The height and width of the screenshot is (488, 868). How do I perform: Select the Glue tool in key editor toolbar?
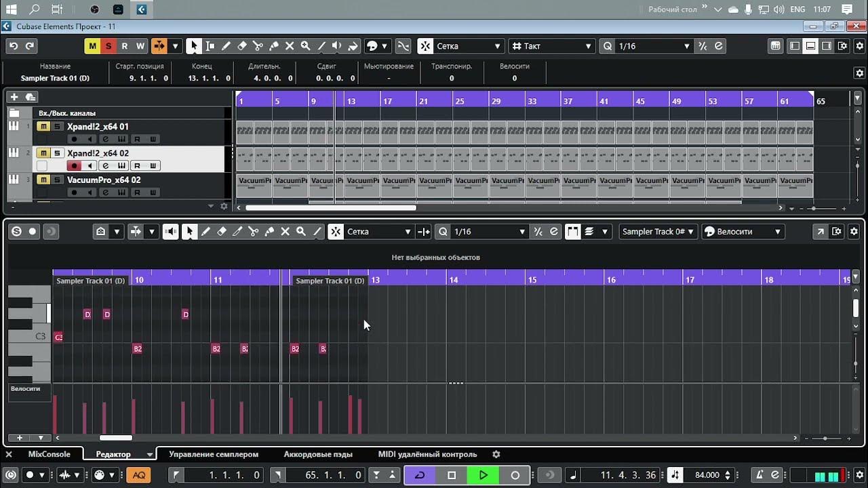[x=269, y=232]
